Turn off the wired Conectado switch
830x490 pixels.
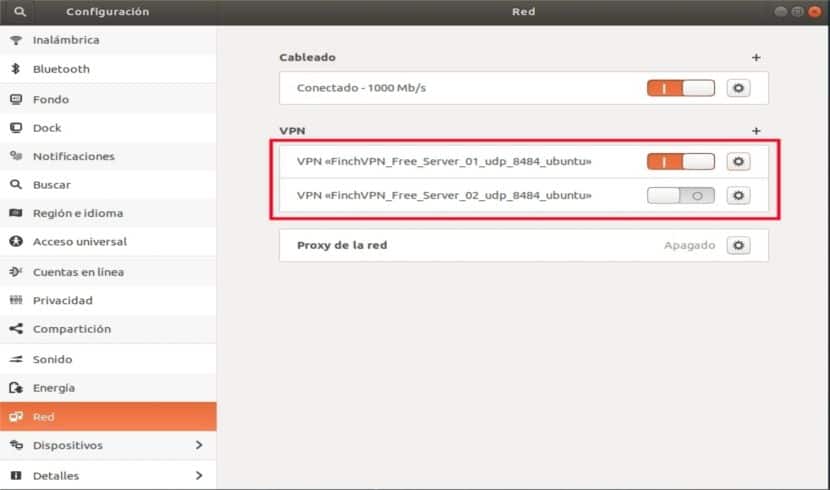[680, 88]
